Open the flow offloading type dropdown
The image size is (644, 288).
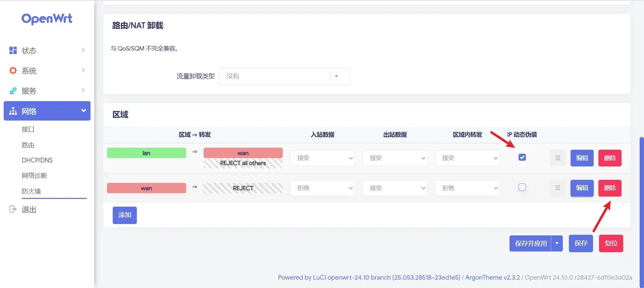point(284,76)
